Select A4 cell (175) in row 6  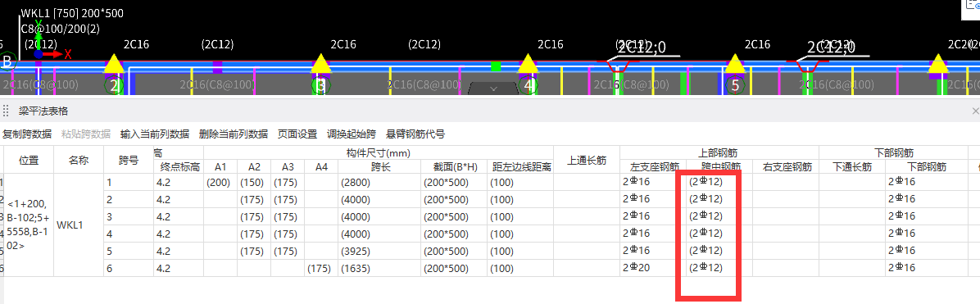320,268
